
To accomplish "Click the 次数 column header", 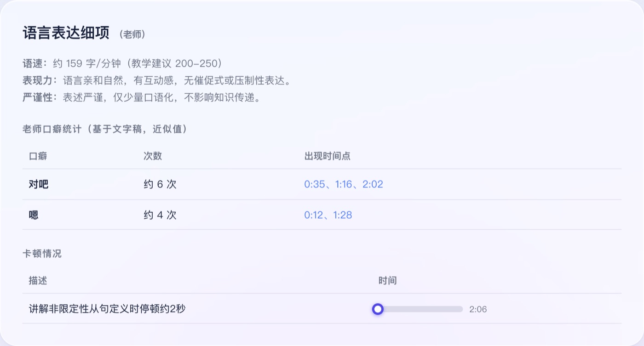I will click(x=153, y=156).
